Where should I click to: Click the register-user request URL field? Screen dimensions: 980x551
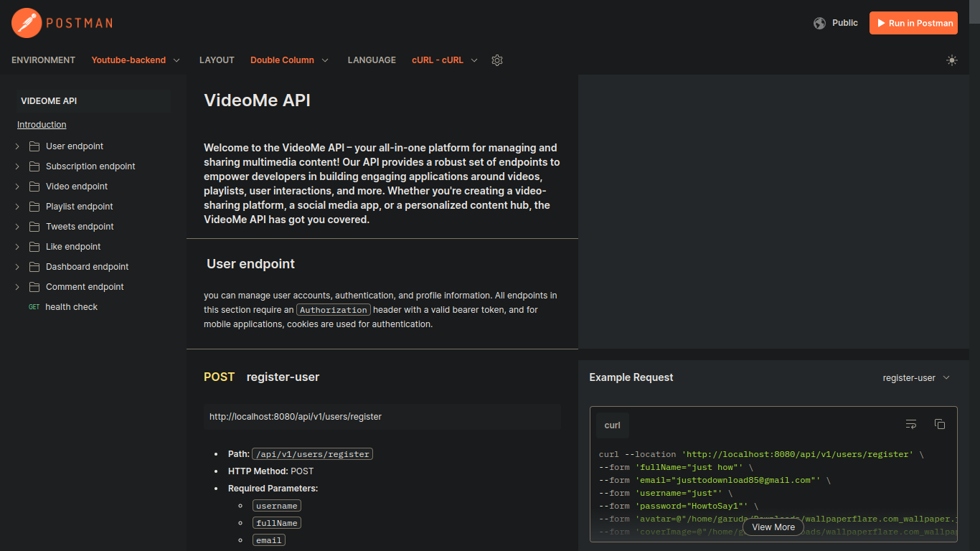tap(382, 416)
